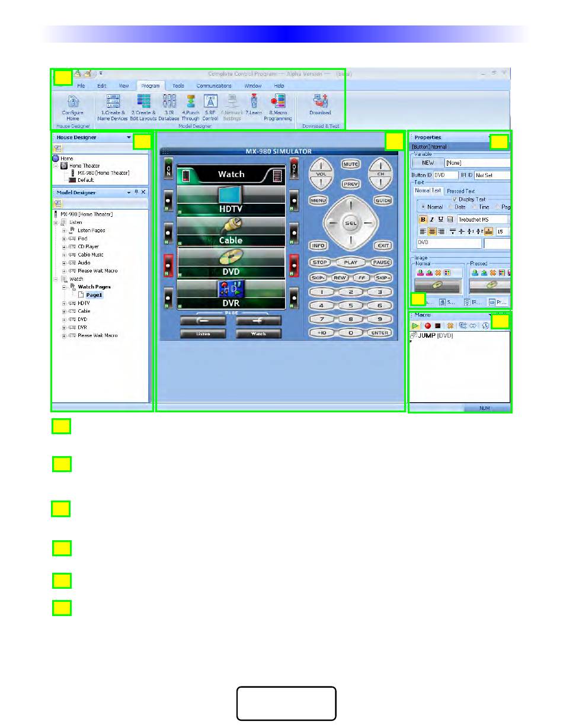Select the Normal text radio option
Viewport: 563px width, 728px height.
coord(423,207)
